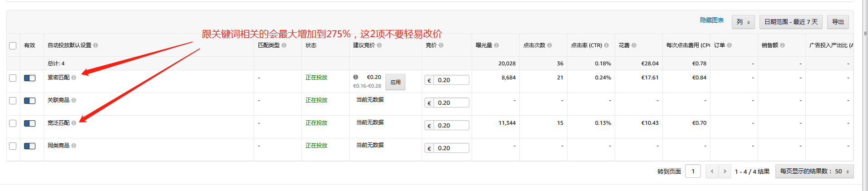The height and width of the screenshot is (191, 868).
Task: Click info icon beside 宽泛匹配
Action: [74, 123]
